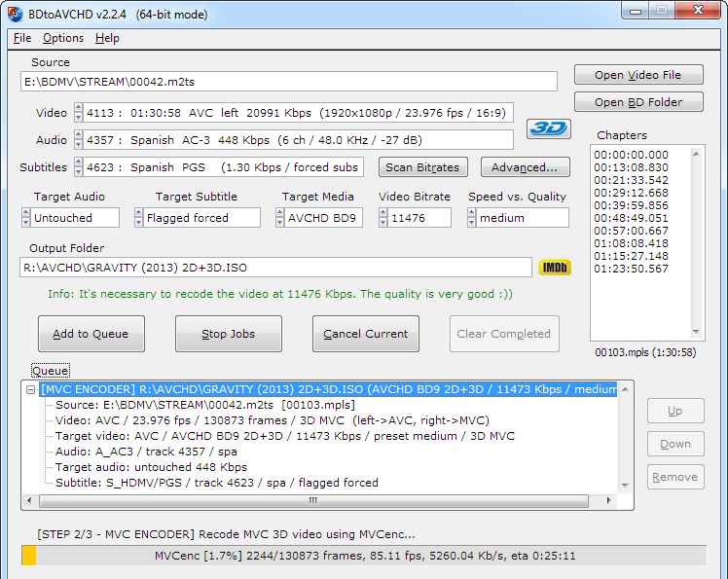Click the Stop Jobs button
728x579 pixels.
[229, 334]
